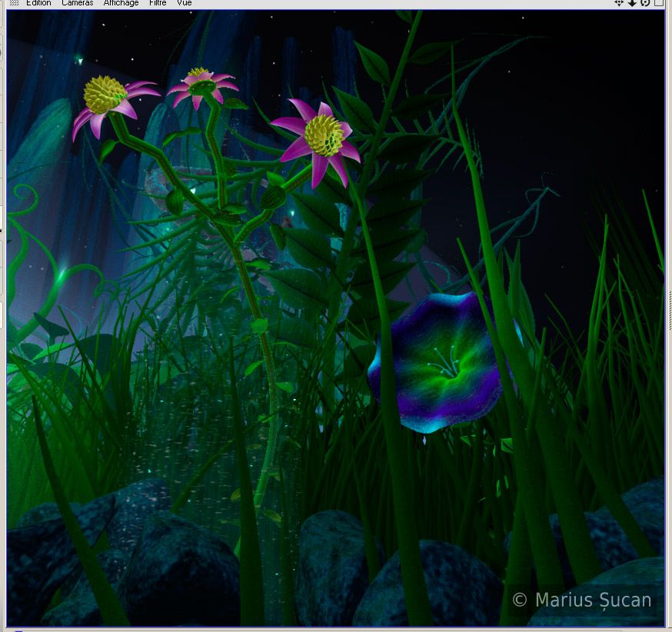The height and width of the screenshot is (632, 672).
Task: Select the circular orbit view icon
Action: click(x=645, y=3)
